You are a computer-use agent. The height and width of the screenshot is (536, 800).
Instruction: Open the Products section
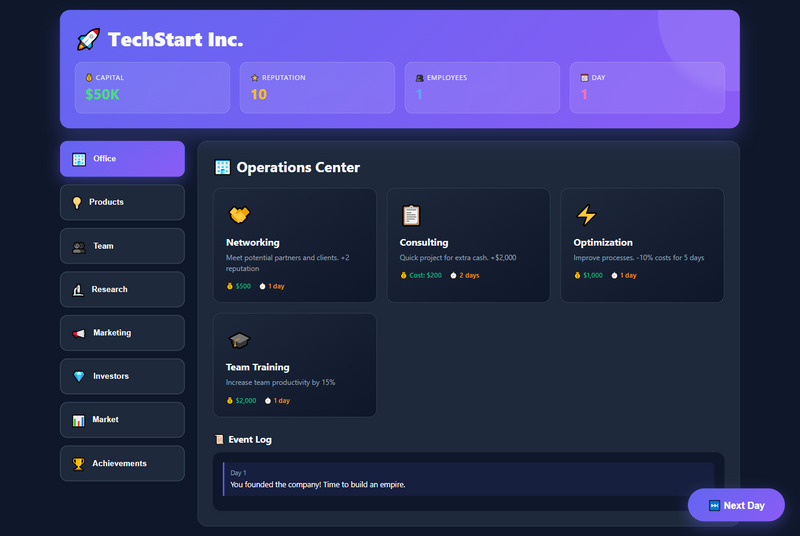[122, 202]
